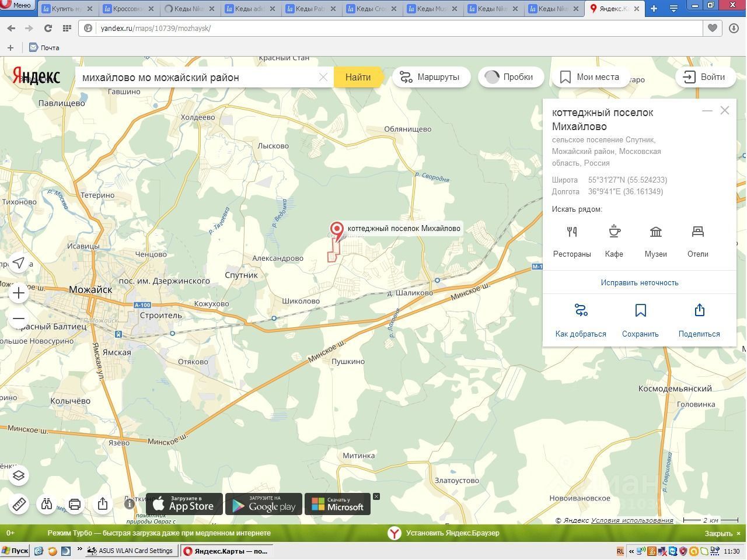Switch to the Кеды Cro tab
The image size is (747, 560).
pyautogui.click(x=372, y=9)
